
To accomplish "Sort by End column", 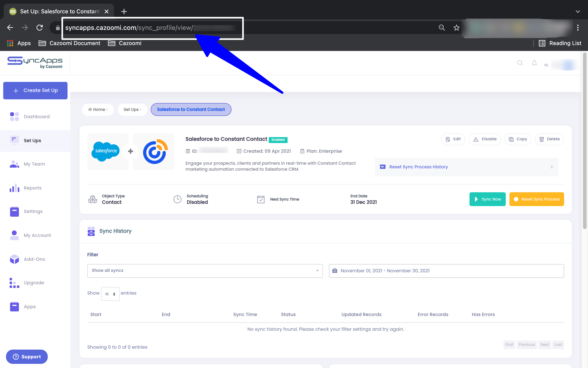I will click(166, 314).
